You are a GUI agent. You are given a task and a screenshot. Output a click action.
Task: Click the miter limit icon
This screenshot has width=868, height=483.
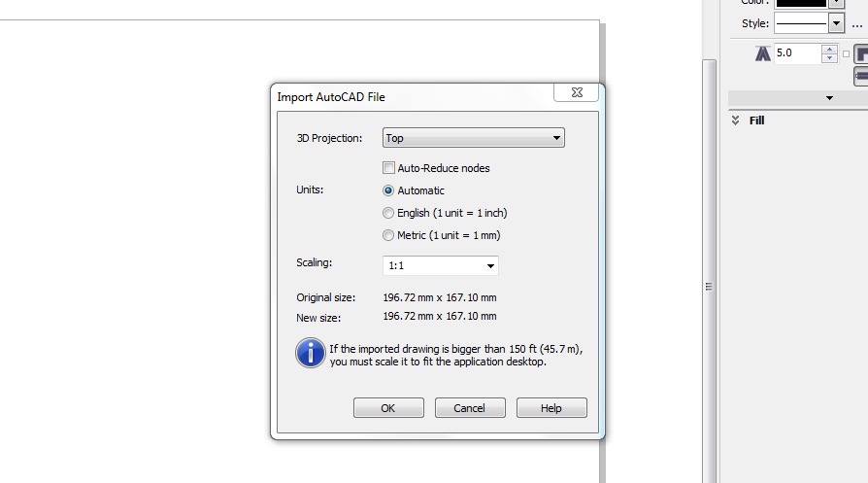coord(763,53)
